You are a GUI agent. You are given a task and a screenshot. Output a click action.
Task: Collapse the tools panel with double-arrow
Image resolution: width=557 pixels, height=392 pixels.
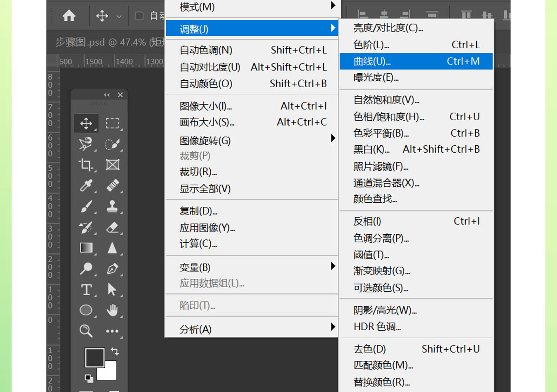107,95
